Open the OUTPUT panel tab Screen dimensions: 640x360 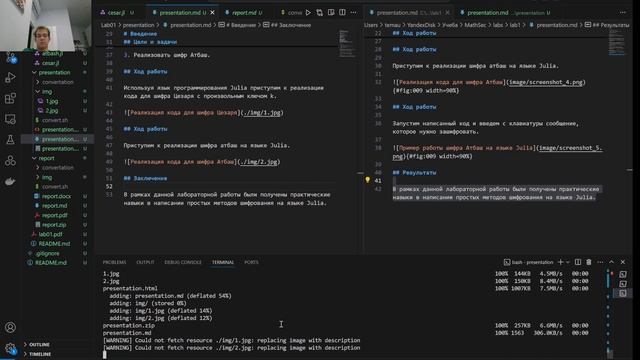pos(145,262)
